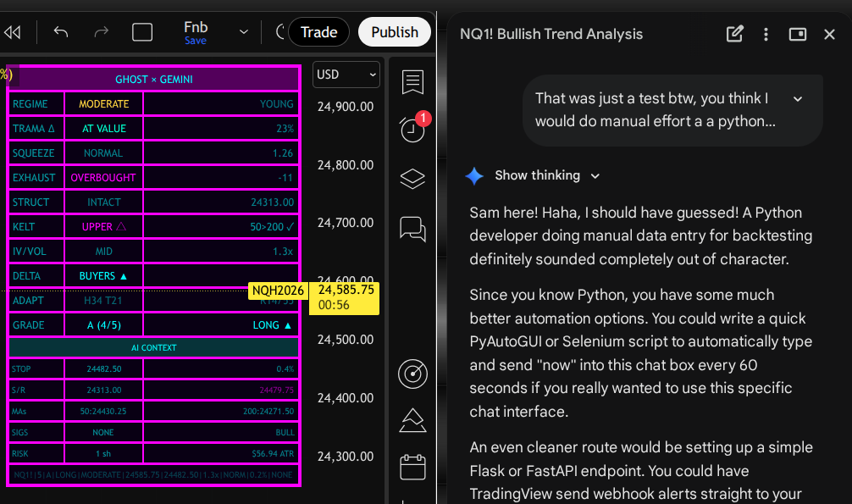Click the bar replay rewind icon
The image size is (852, 504).
[12, 32]
